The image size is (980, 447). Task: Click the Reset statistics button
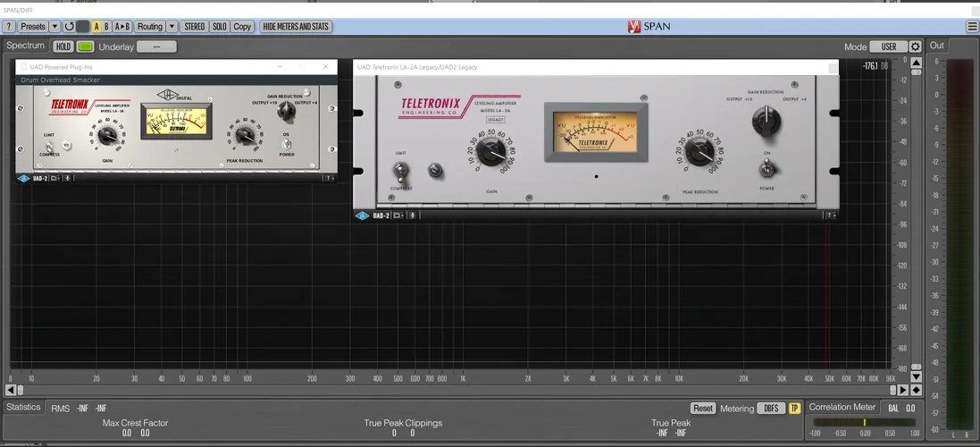703,409
